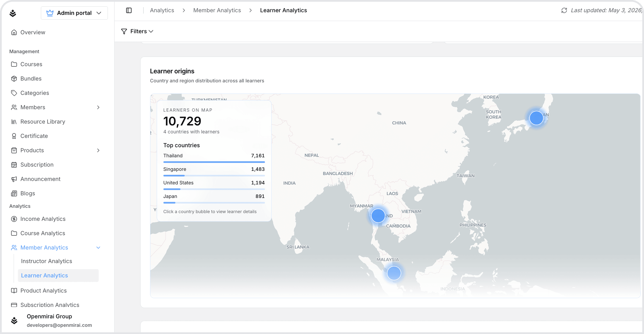Click the Announcement megaphone icon

[x=14, y=179]
